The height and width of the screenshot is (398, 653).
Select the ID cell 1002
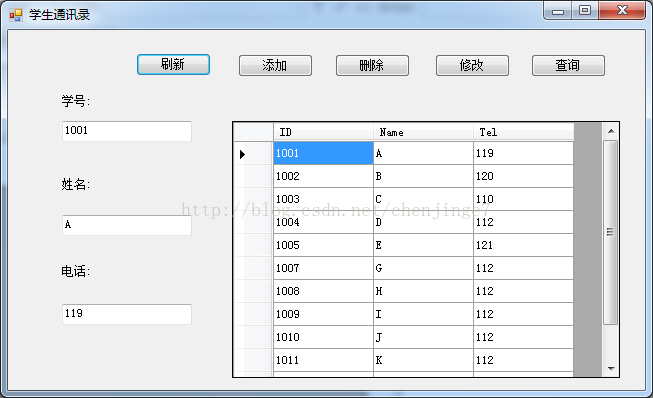pyautogui.click(x=323, y=176)
